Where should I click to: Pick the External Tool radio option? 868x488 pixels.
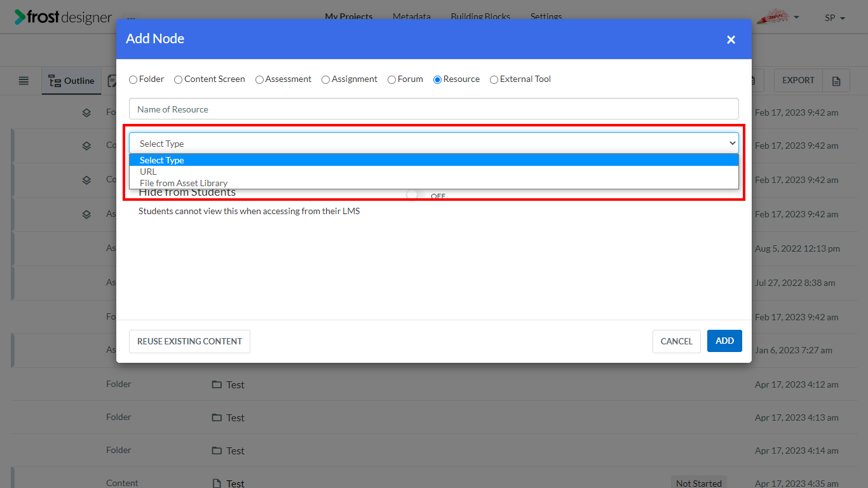(494, 79)
